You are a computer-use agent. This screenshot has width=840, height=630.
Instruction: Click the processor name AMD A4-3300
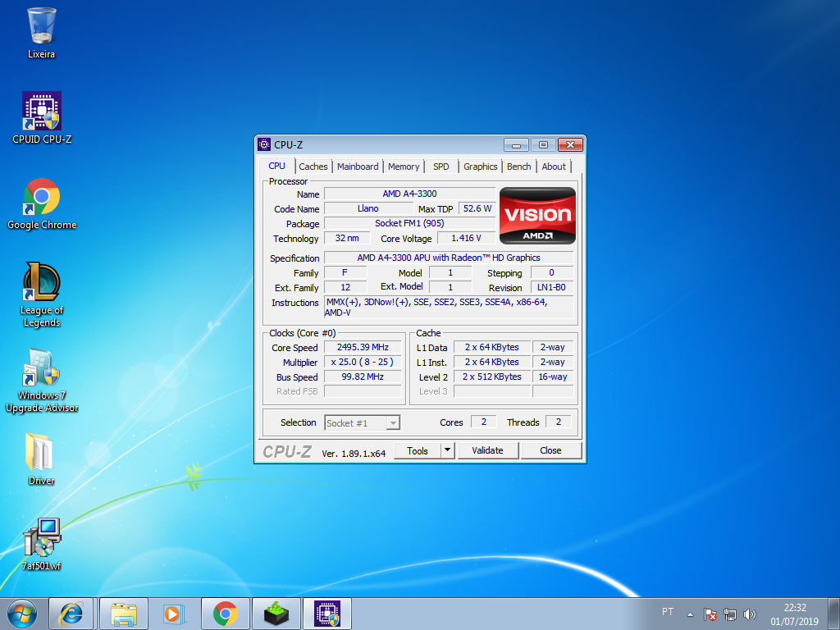pos(410,194)
